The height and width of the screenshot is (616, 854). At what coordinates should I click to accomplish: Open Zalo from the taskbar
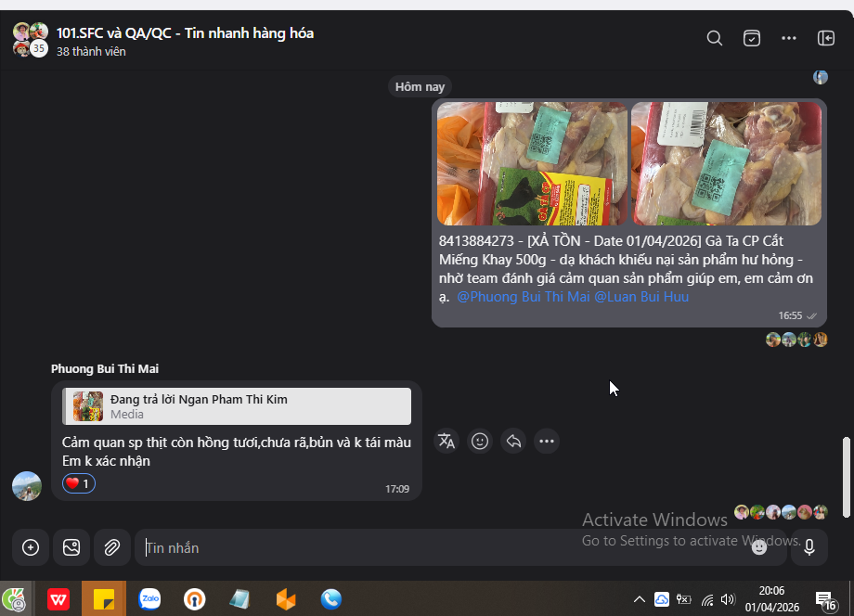click(149, 599)
